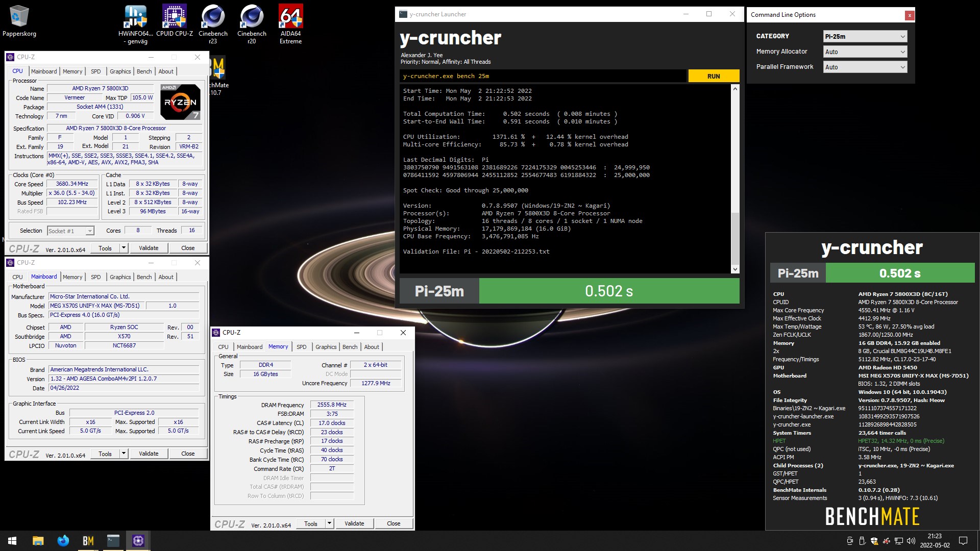This screenshot has width=980, height=551.
Task: Click y-cruncher output scrollbar down arrow
Action: tap(735, 269)
